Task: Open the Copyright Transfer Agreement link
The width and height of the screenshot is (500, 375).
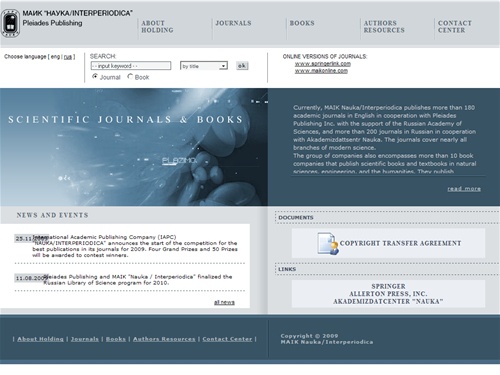Action: tap(400, 243)
